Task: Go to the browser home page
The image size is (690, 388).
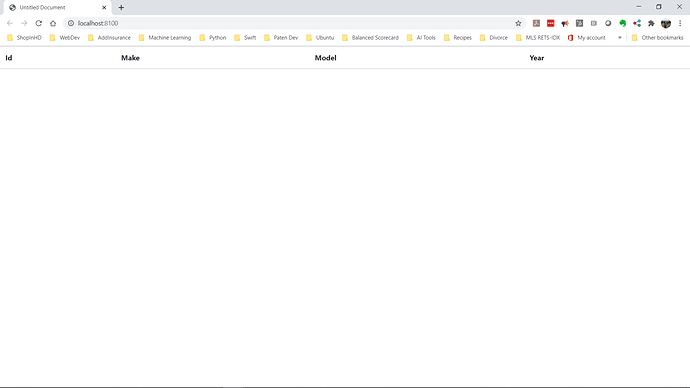Action: pos(53,23)
